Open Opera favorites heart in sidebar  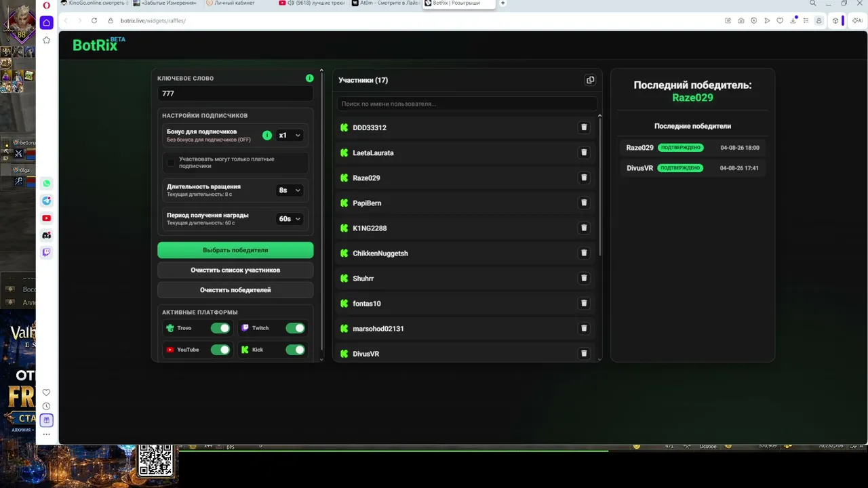pos(46,392)
